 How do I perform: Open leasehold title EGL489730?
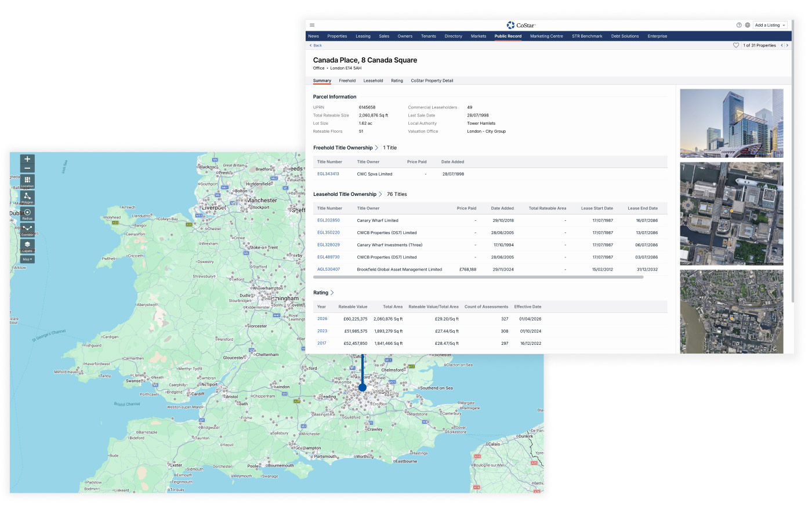(328, 257)
